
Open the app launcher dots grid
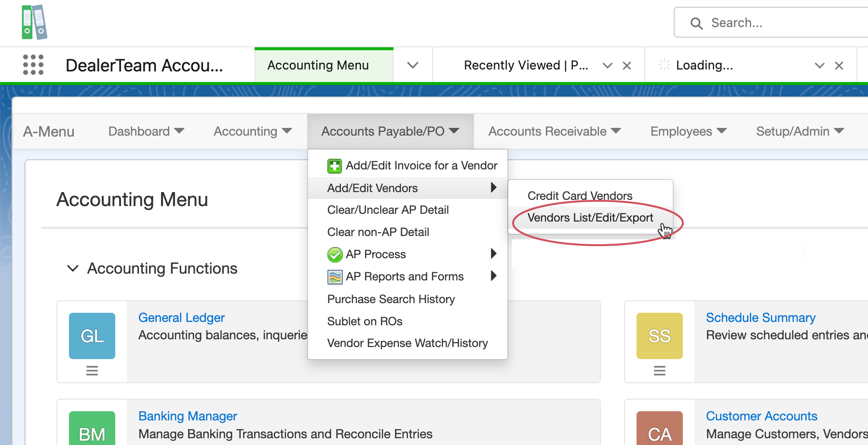[x=33, y=65]
